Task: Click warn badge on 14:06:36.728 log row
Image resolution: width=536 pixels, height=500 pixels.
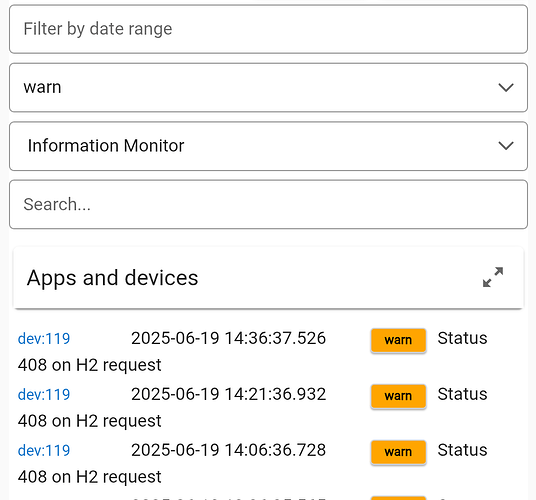Action: coord(398,452)
